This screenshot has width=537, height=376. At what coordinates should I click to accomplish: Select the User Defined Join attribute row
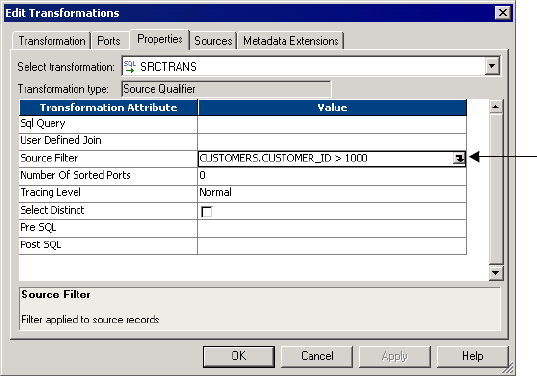108,141
